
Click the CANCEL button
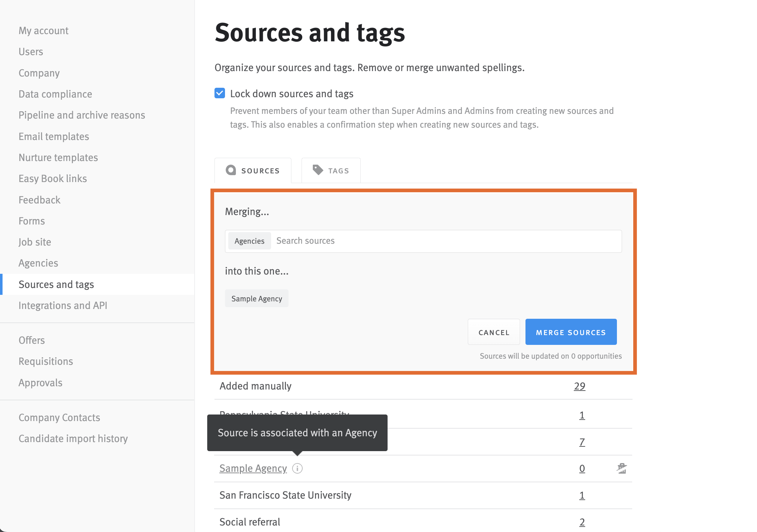point(494,332)
